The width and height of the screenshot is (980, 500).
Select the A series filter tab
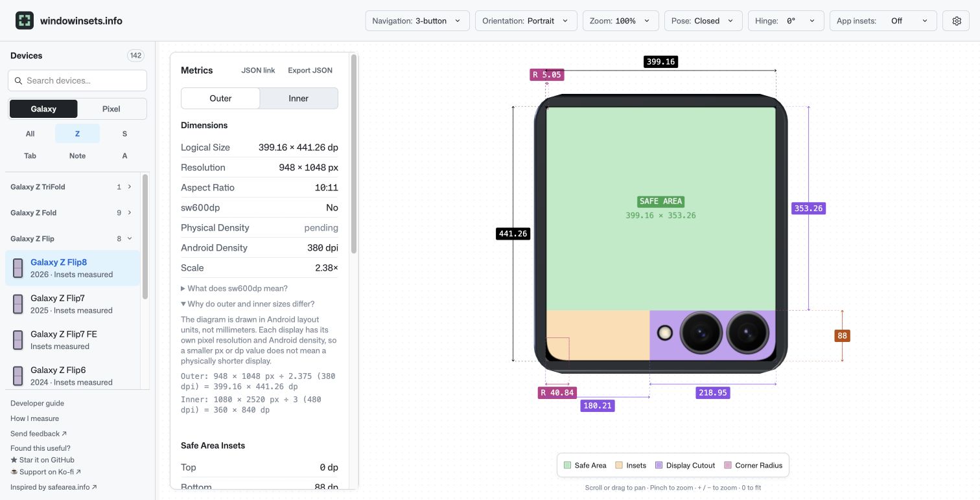pos(124,155)
